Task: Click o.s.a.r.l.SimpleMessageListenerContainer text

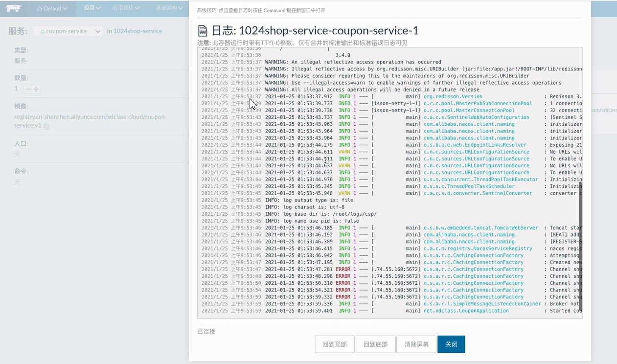Action: click(x=482, y=304)
